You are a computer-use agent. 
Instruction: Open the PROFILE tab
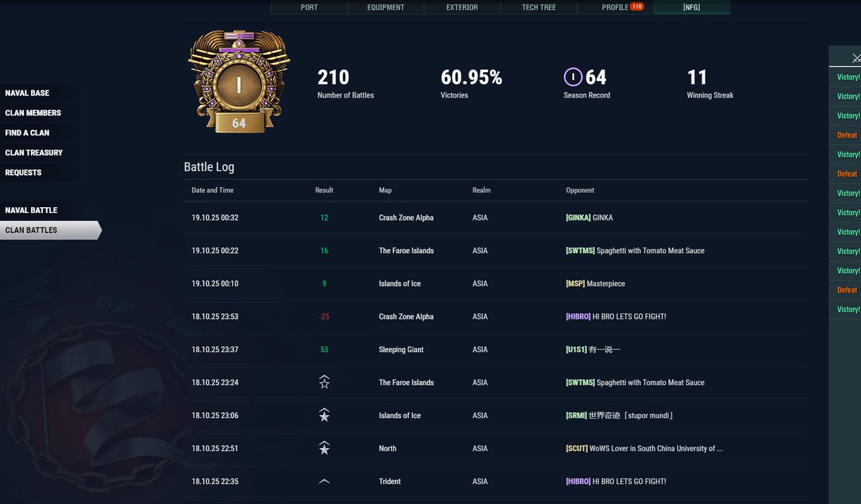tap(615, 7)
